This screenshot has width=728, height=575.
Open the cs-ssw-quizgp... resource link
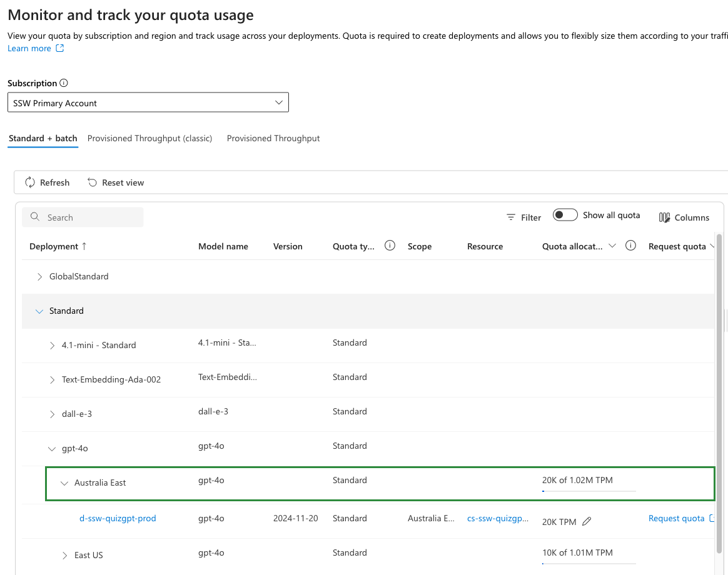coord(498,518)
